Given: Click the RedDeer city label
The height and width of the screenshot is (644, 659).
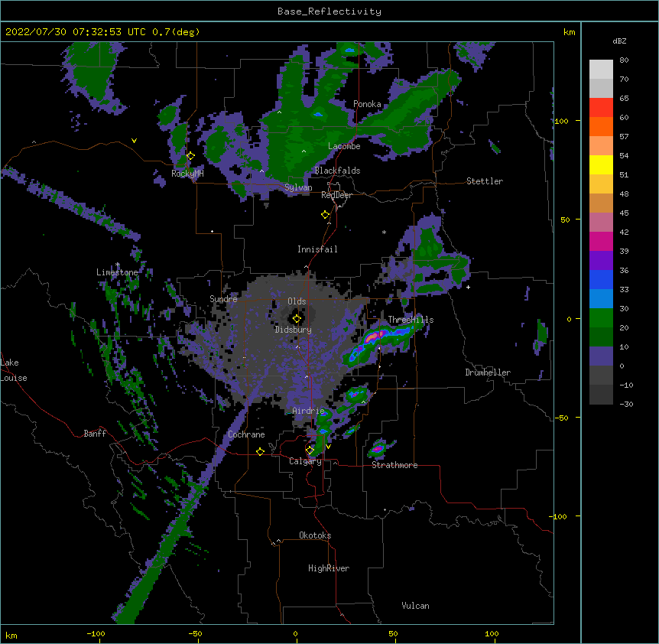Looking at the screenshot, I should 336,195.
